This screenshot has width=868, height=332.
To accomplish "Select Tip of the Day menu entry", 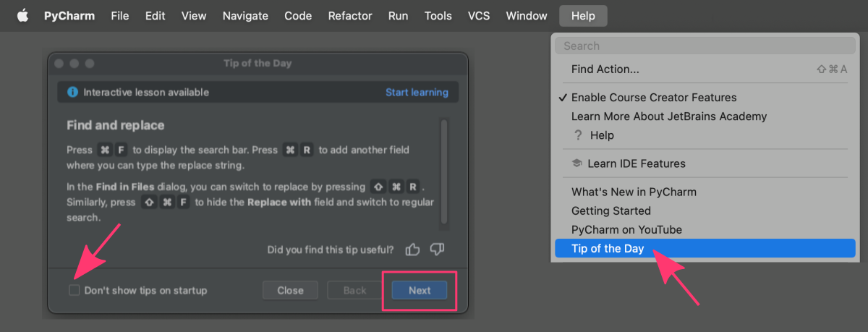I will (705, 249).
